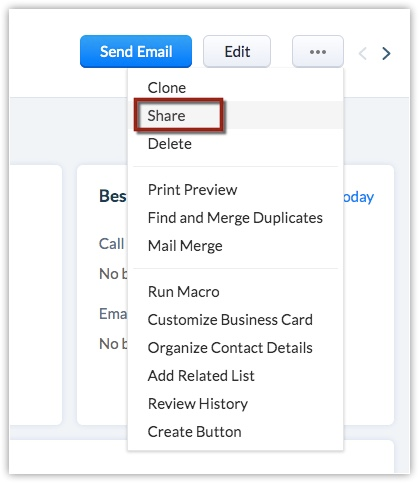Select the Delete menu option

[x=170, y=144]
